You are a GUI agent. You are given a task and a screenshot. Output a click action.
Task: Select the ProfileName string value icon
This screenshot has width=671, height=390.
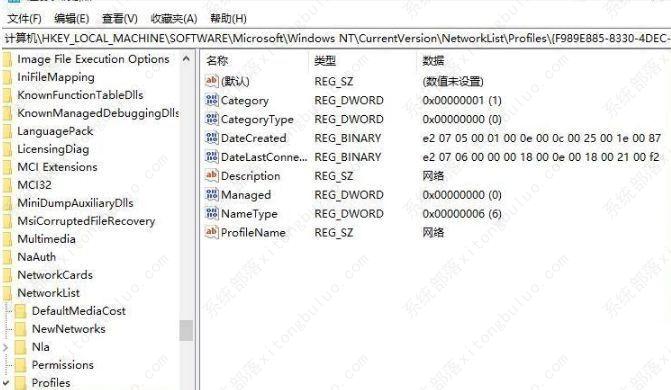212,232
